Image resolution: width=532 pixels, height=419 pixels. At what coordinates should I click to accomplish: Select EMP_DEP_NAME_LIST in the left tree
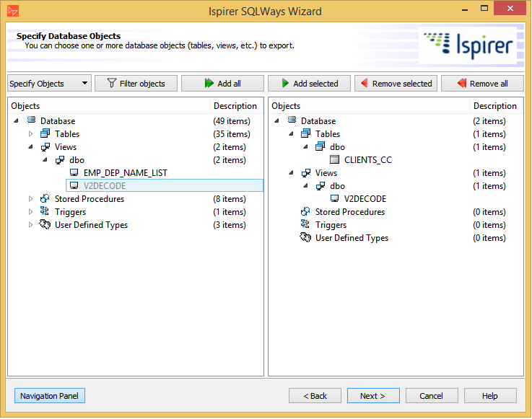[125, 173]
